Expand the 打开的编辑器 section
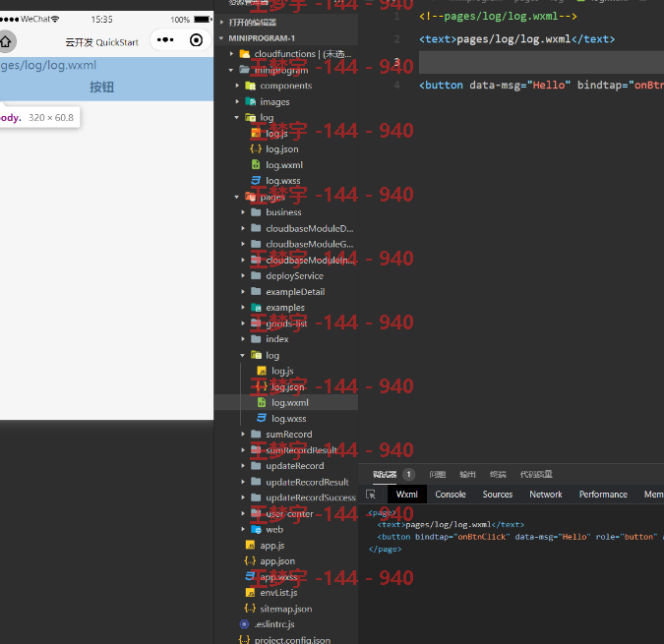Screen dimensions: 664x644 click(222, 22)
